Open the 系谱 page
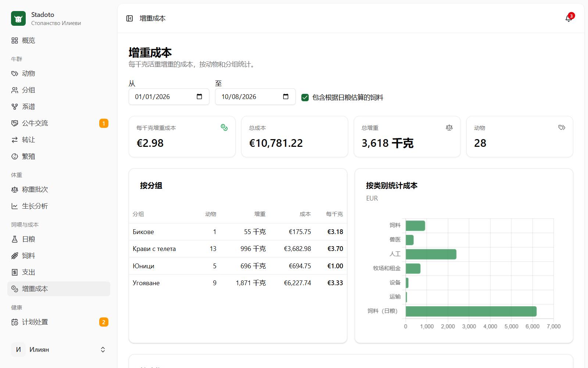This screenshot has width=588, height=368. [x=59, y=107]
